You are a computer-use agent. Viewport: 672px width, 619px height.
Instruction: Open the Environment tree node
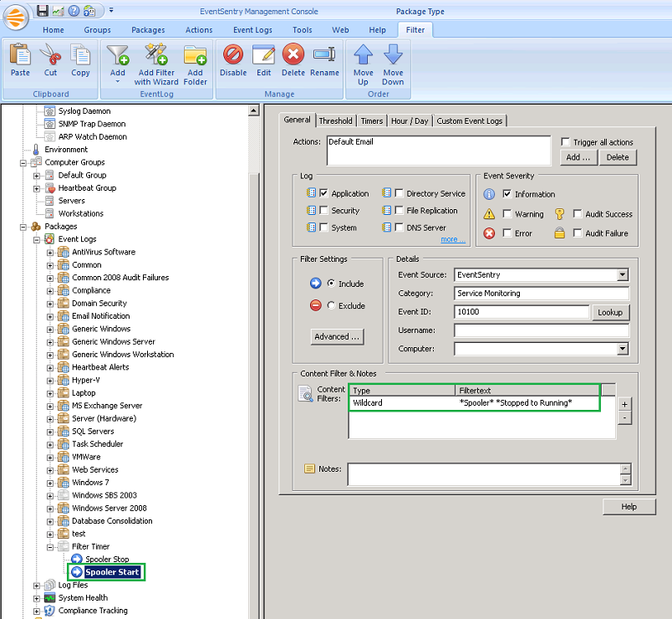(66, 149)
